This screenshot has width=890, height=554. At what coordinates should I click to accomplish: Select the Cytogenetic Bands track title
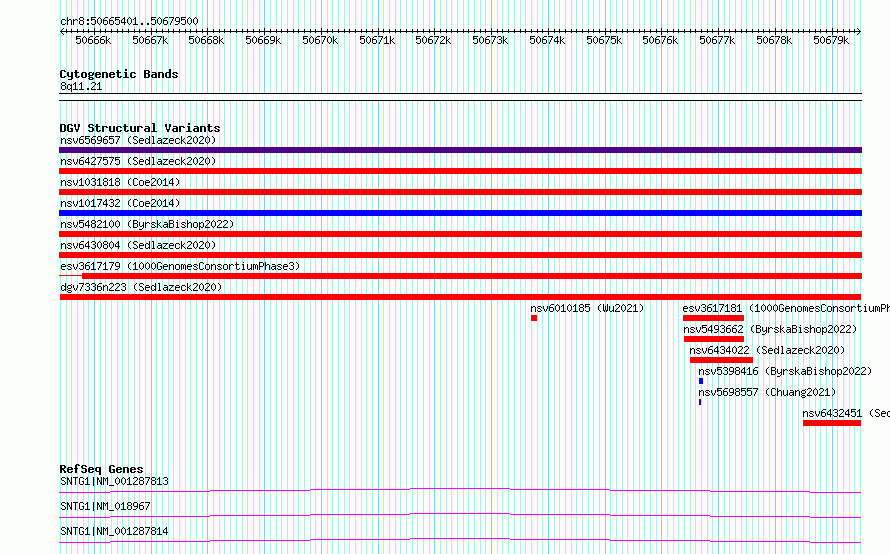(x=119, y=74)
